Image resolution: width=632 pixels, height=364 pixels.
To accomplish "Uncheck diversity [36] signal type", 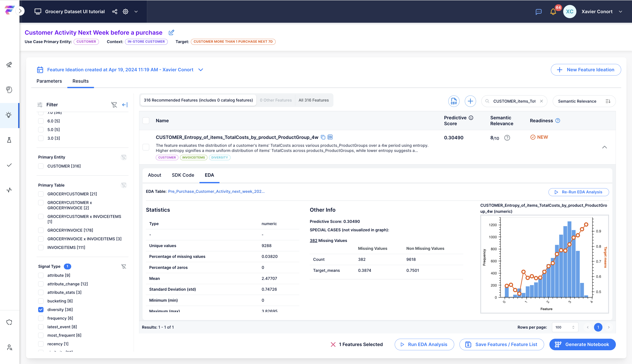I will [41, 310].
